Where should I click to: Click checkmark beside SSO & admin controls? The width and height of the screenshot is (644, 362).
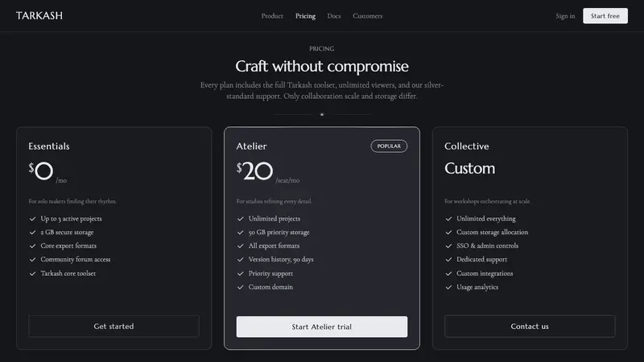pyautogui.click(x=448, y=246)
